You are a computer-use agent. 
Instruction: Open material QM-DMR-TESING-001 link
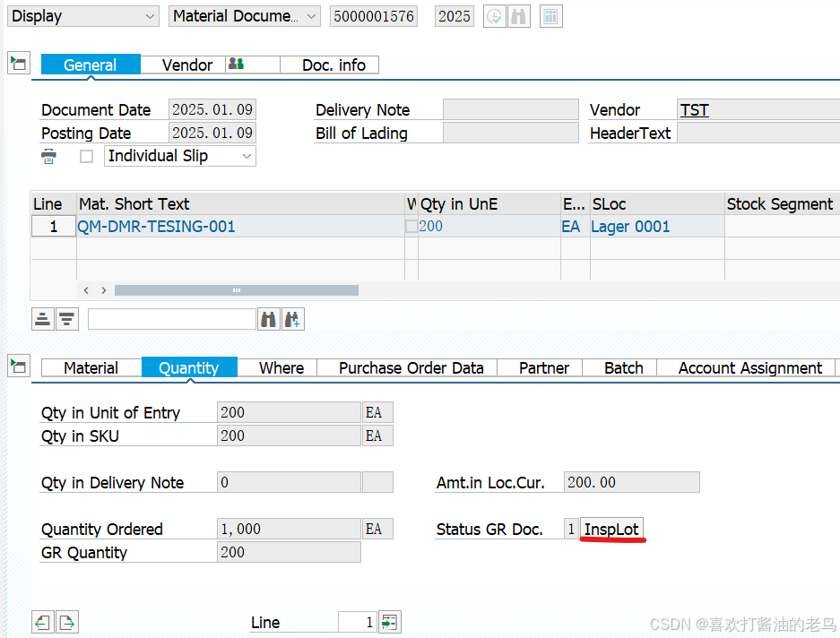click(155, 226)
